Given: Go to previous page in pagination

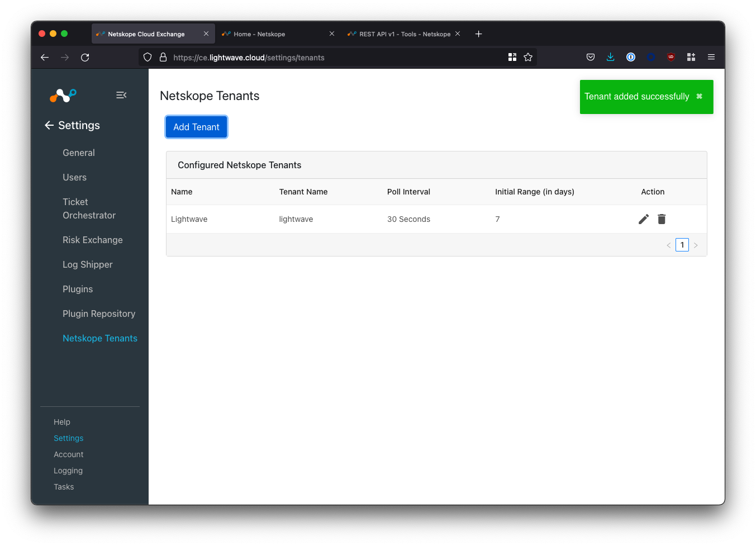Looking at the screenshot, I should tap(668, 245).
